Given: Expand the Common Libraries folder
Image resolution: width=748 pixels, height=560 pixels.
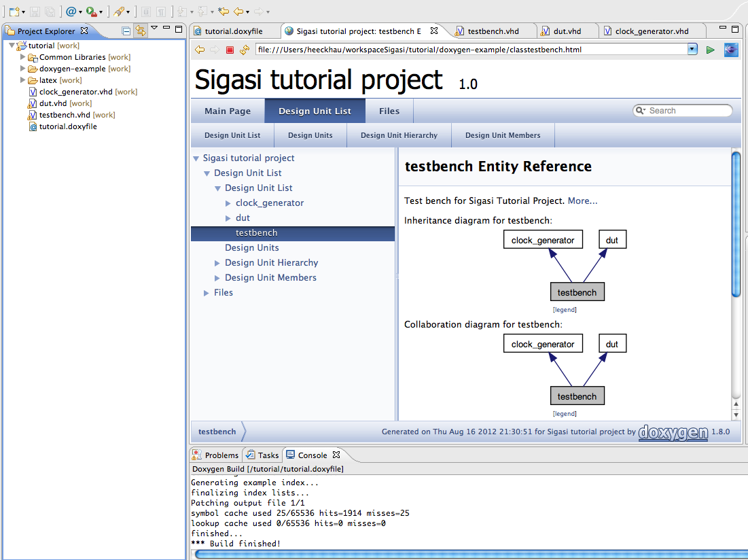Looking at the screenshot, I should point(22,57).
